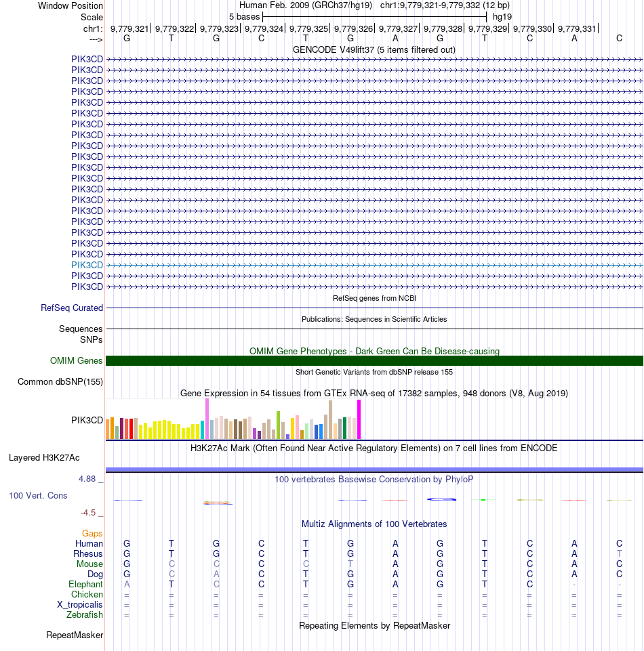Click the tallest tan GTEx expression bar

330,420
